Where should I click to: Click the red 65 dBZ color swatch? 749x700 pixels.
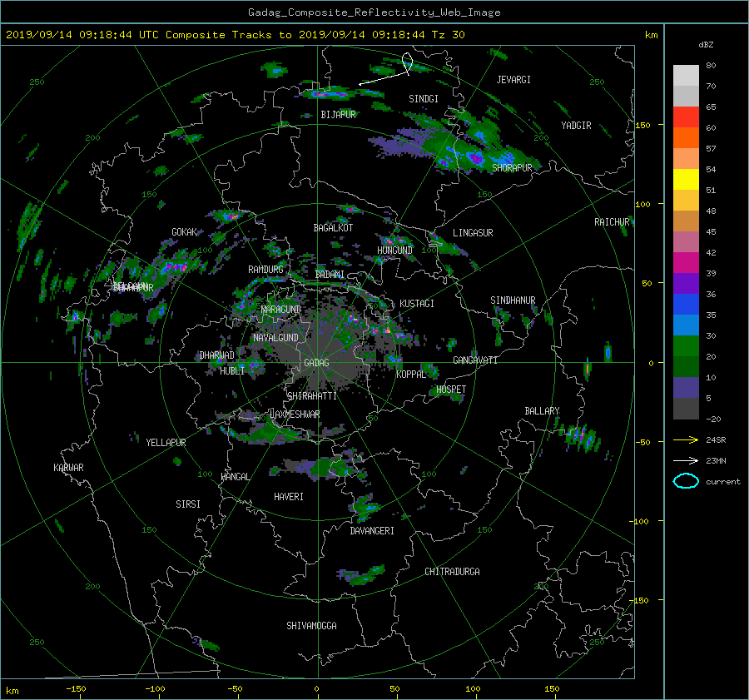click(x=686, y=117)
